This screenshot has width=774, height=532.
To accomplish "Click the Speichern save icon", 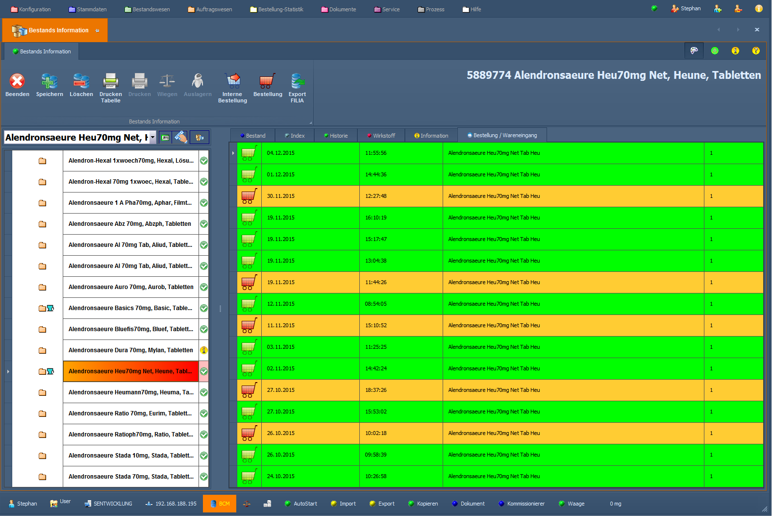I will 50,81.
